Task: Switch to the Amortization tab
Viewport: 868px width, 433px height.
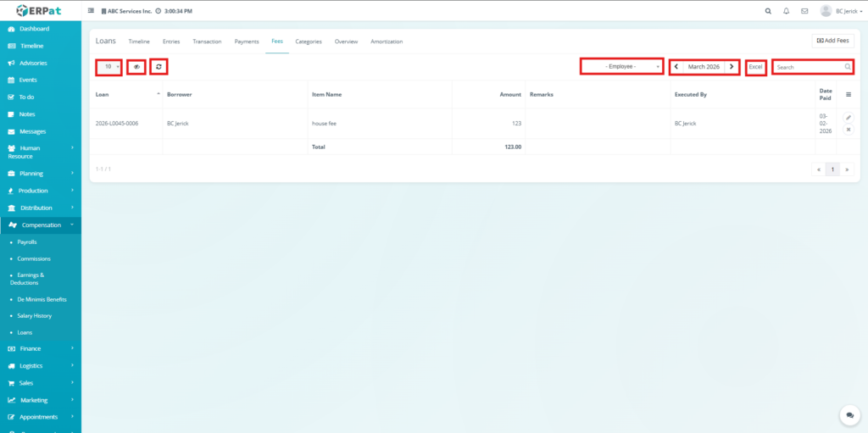Action: tap(387, 42)
